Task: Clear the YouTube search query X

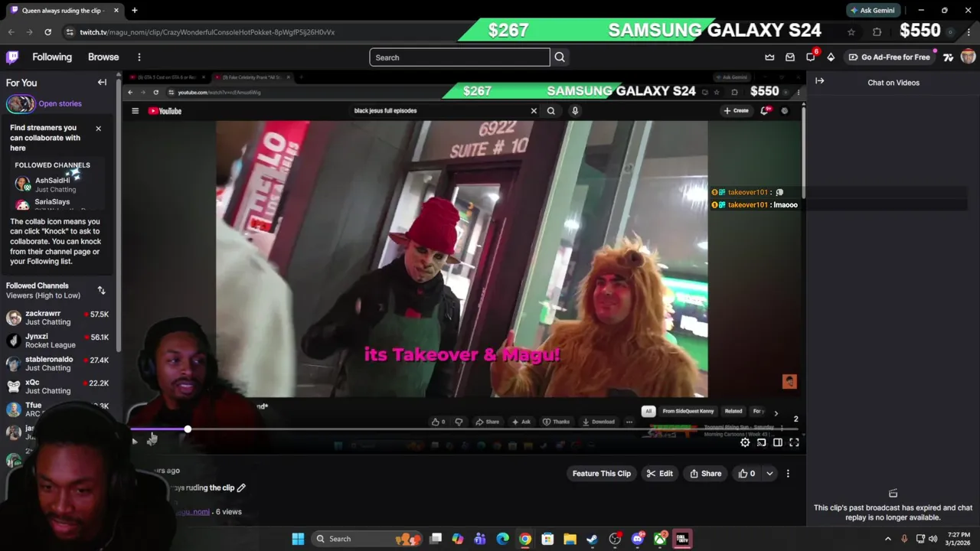Action: click(x=534, y=111)
